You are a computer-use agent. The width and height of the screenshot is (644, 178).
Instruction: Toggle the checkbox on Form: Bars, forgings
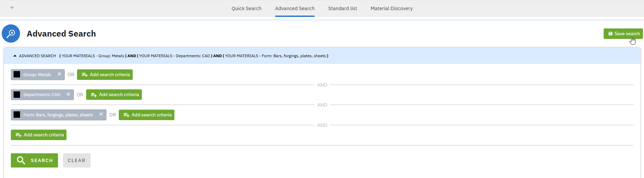(x=17, y=115)
